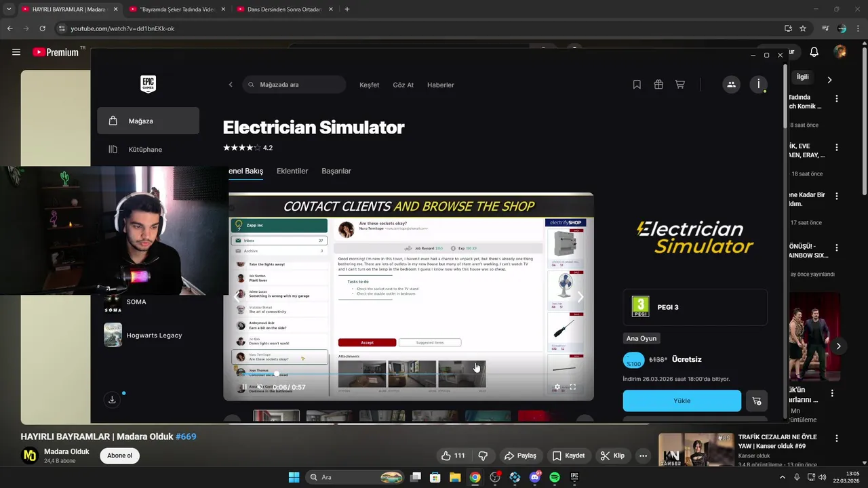Open options for TRAFİK CEZALARI video
The height and width of the screenshot is (488, 868).
coord(837,439)
